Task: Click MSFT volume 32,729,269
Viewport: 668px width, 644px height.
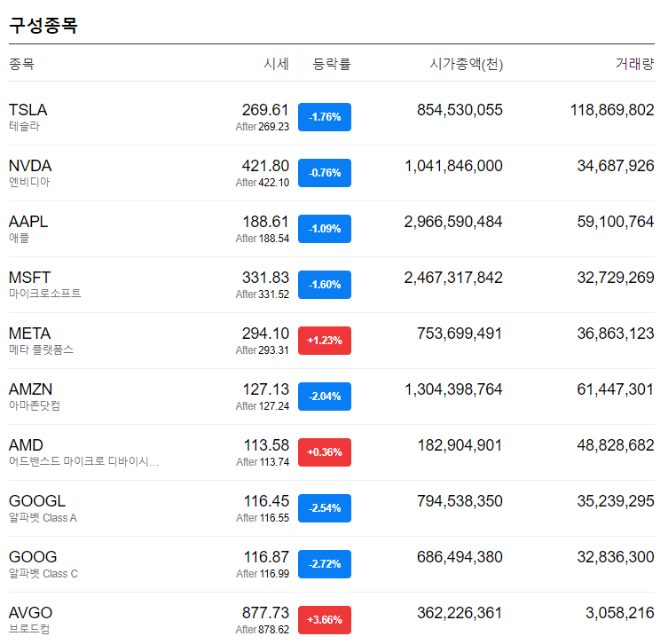Action: (616, 278)
